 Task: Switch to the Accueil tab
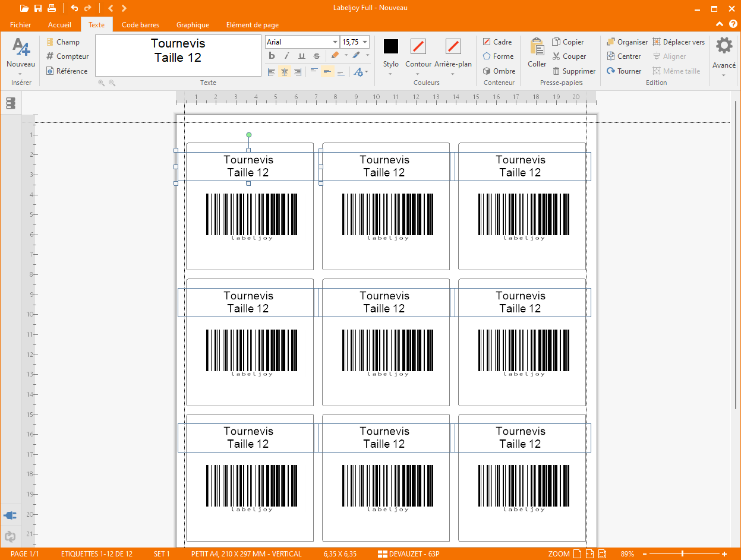point(59,25)
